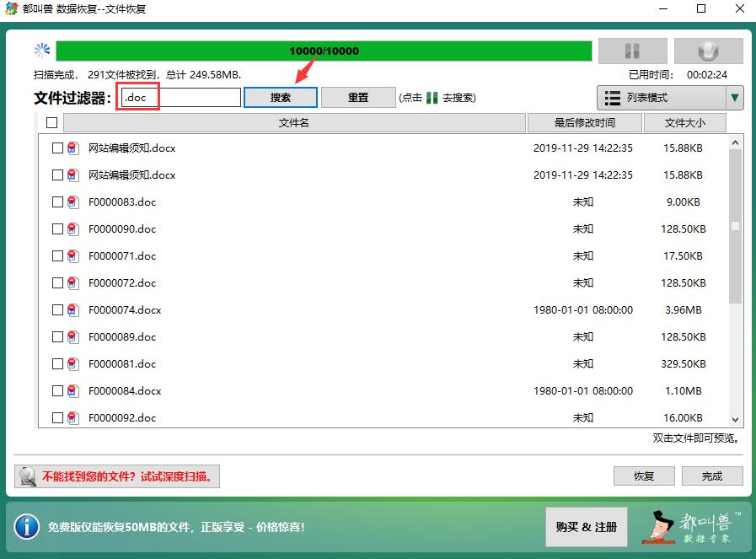Sort by the 文件大小 column header
The image size is (756, 559).
coord(685,122)
